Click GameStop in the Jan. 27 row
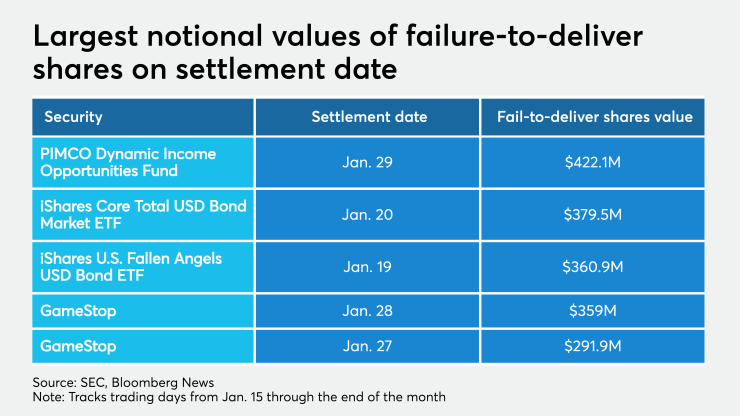740x416 pixels. coord(78,346)
